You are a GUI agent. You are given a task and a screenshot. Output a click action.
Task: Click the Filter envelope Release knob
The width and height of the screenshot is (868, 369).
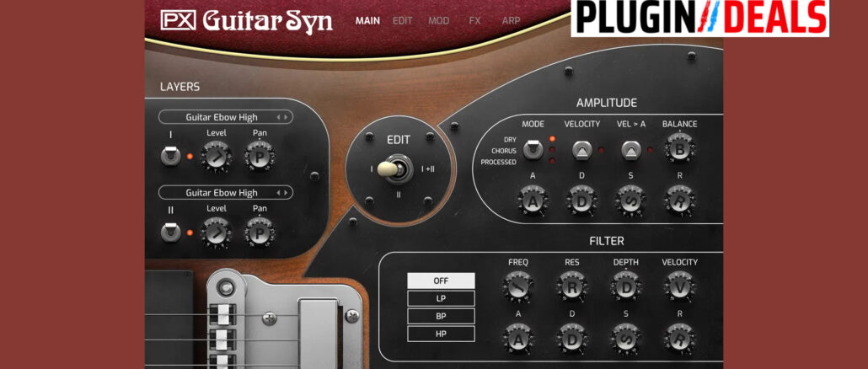[680, 339]
